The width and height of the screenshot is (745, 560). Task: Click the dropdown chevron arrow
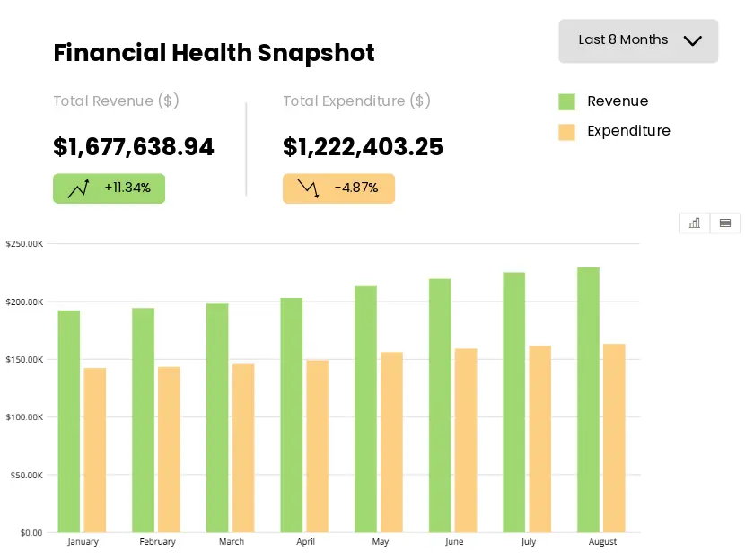[692, 40]
